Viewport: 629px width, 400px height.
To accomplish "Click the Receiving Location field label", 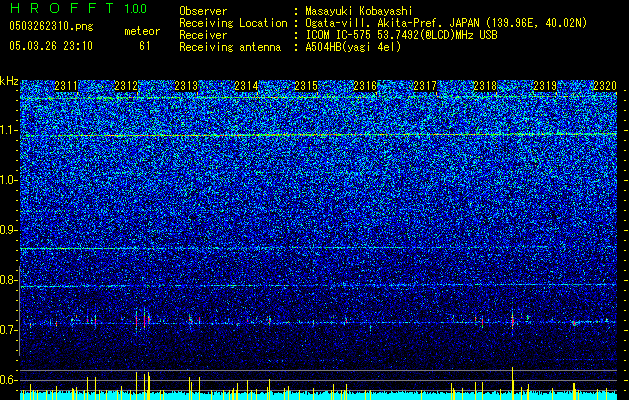I will [x=233, y=23].
